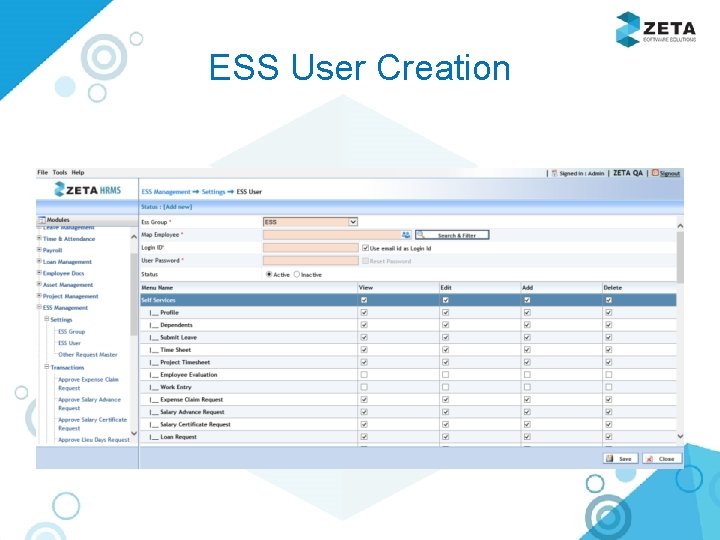Click the Login ID input field

pyautogui.click(x=311, y=248)
